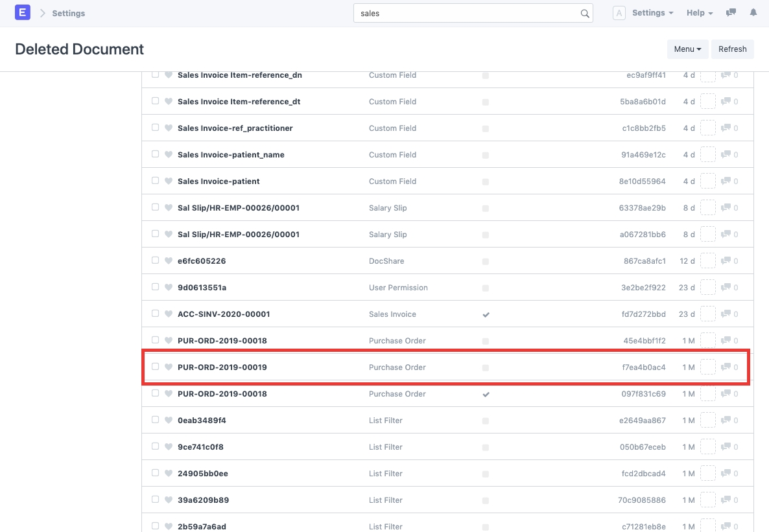Click heart icon for ACC-SINV-2020-00001
The image size is (769, 532).
point(169,314)
